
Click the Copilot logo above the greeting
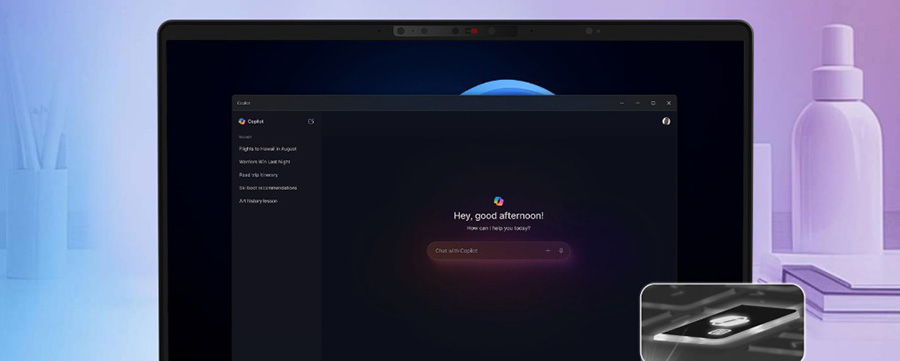[x=498, y=201]
